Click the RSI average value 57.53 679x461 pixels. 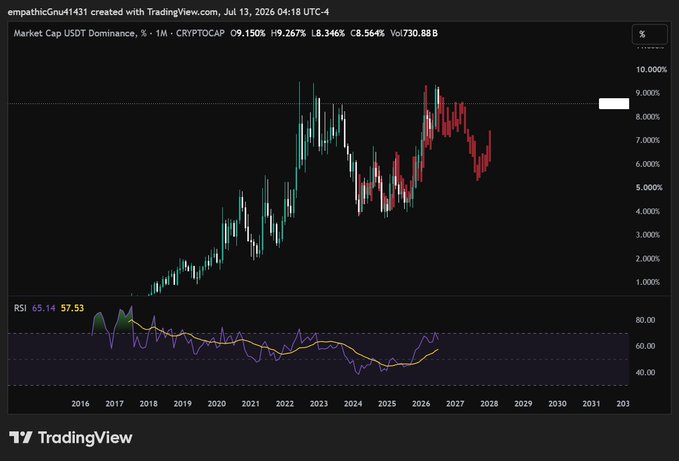pyautogui.click(x=72, y=308)
